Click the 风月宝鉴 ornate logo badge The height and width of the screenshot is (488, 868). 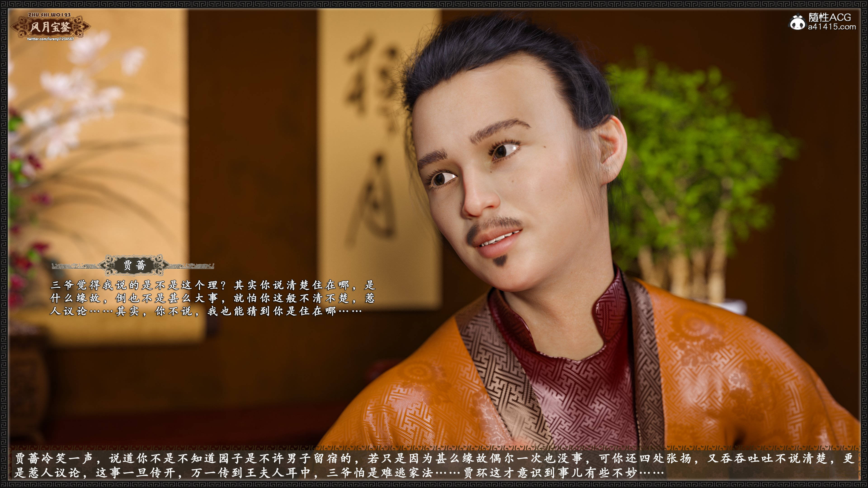pyautogui.click(x=51, y=27)
